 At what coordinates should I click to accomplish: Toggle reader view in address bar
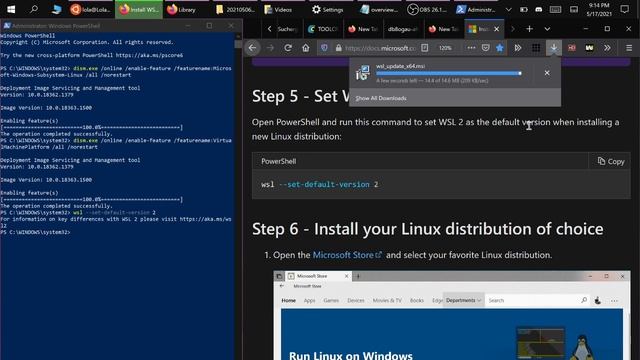(424, 48)
